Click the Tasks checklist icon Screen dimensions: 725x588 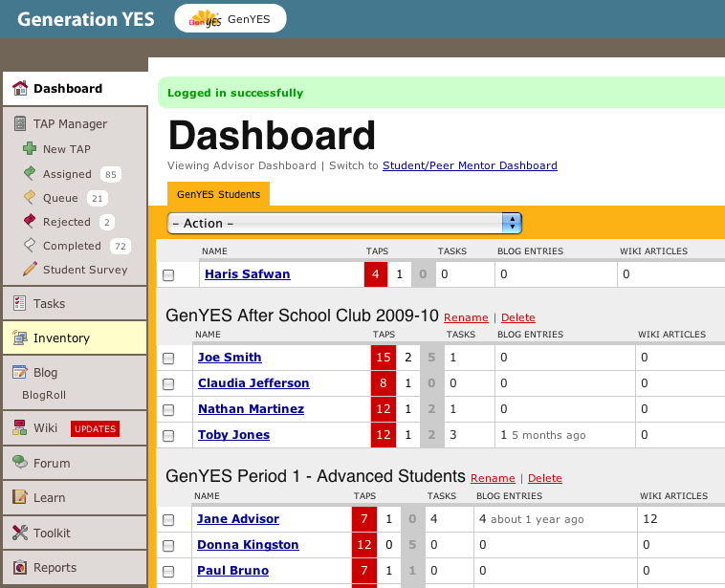tap(19, 303)
